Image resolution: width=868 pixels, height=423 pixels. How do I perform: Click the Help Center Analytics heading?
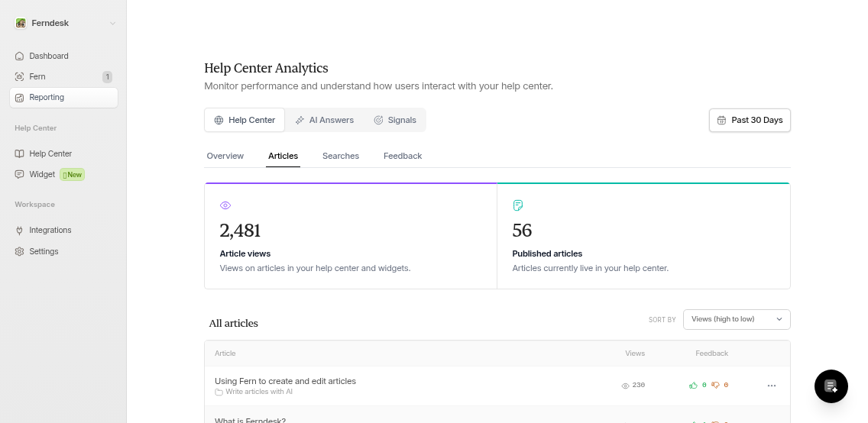(x=266, y=68)
